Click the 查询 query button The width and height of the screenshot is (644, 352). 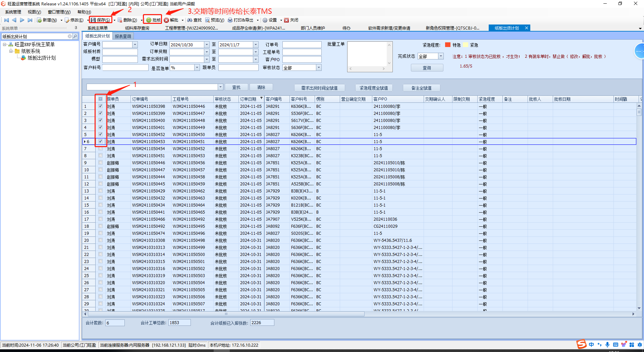pyautogui.click(x=427, y=68)
